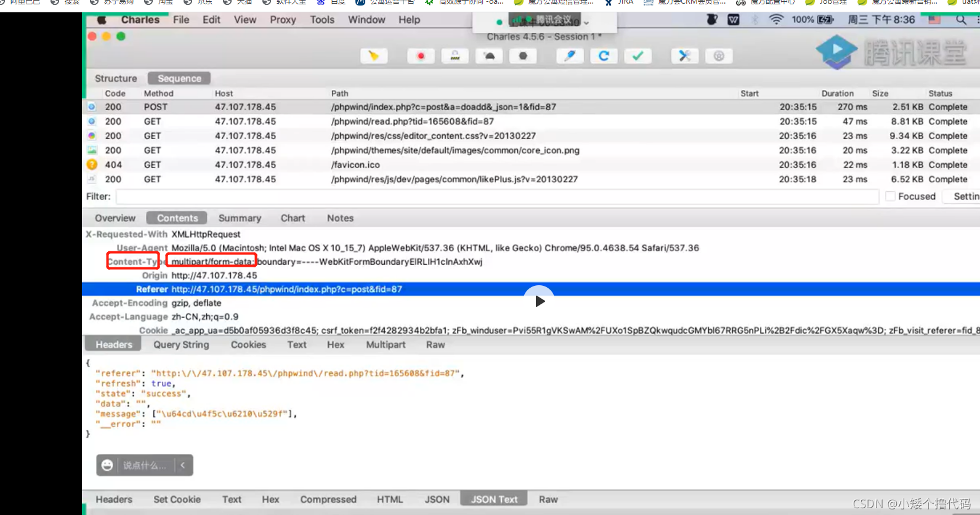Click the Filter input field
The height and width of the screenshot is (515, 980).
[496, 197]
